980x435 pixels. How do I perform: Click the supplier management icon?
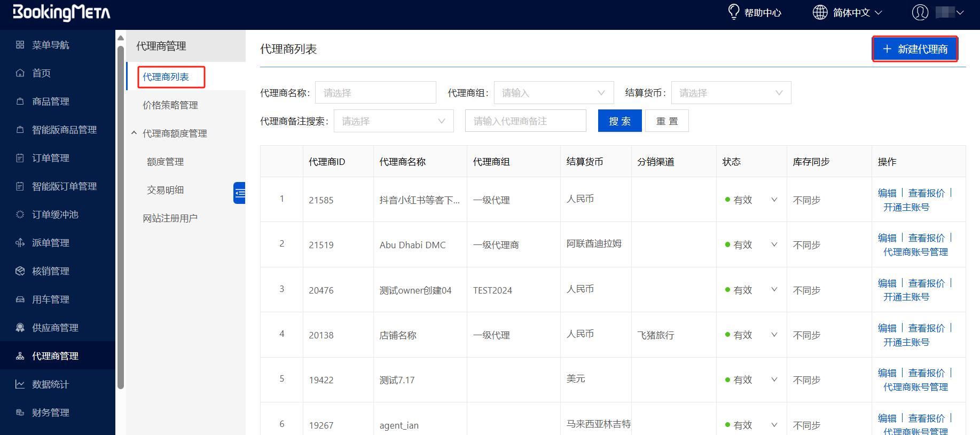click(x=20, y=328)
